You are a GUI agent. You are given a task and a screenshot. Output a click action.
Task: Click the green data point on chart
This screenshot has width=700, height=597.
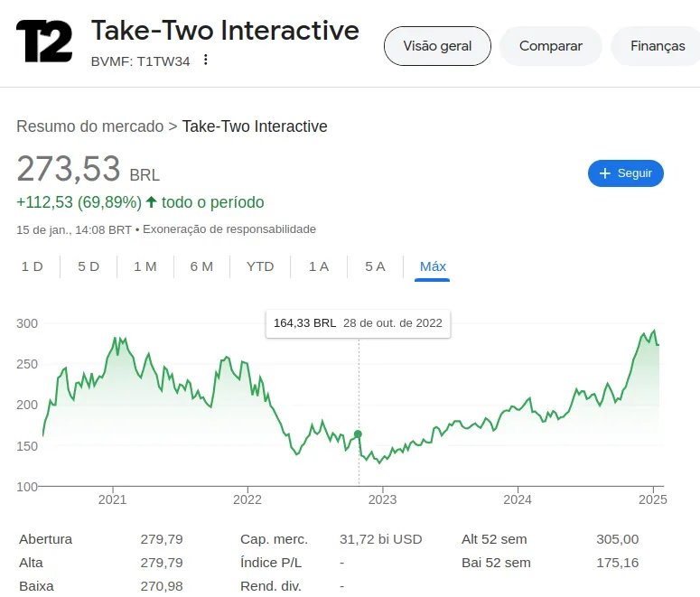359,434
